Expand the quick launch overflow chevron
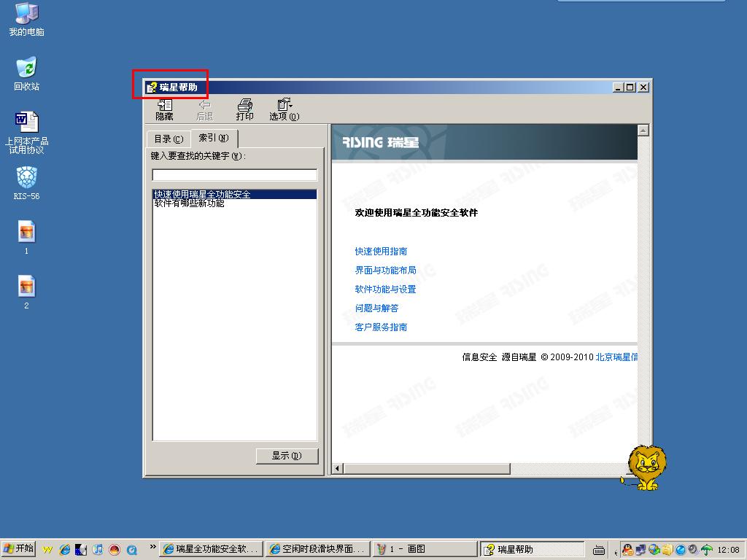 [152, 547]
